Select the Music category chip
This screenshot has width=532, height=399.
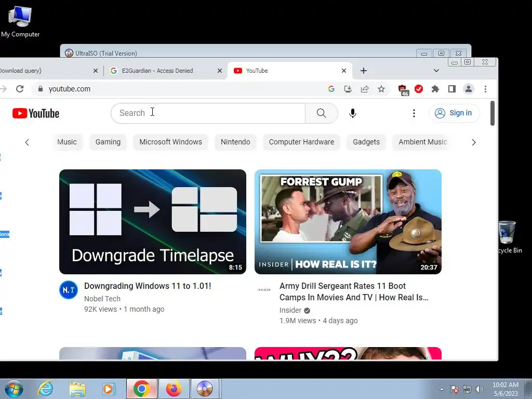click(x=66, y=142)
